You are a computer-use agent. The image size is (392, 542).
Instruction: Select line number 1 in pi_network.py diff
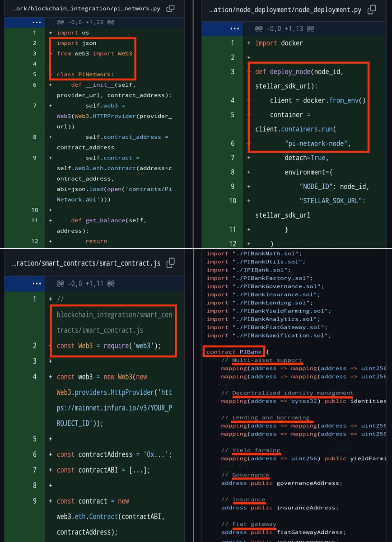point(34,33)
